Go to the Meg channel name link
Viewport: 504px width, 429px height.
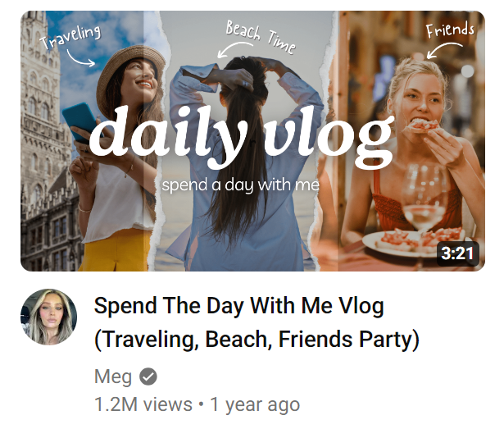coord(113,377)
